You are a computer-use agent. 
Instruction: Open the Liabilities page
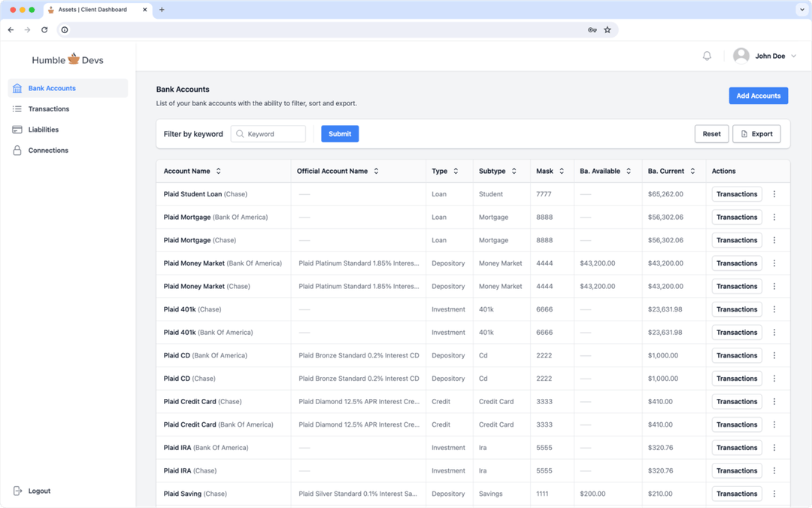tap(44, 129)
